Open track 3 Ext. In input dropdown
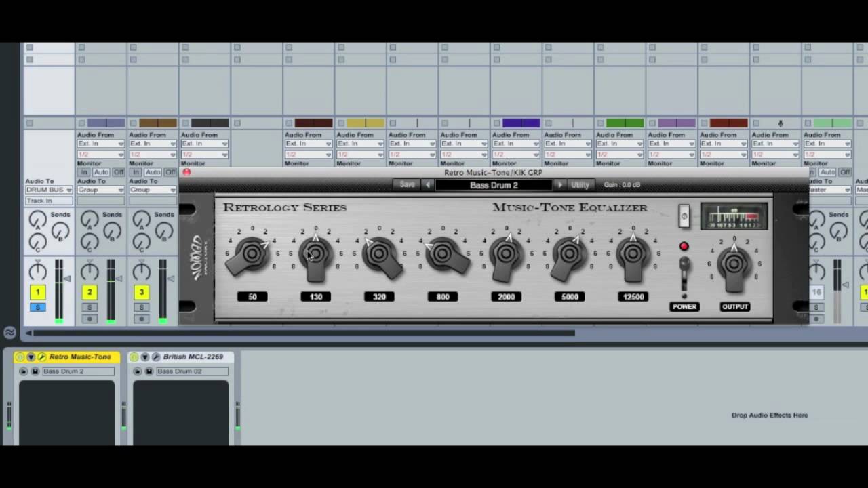Image resolution: width=868 pixels, height=488 pixels. (153, 144)
